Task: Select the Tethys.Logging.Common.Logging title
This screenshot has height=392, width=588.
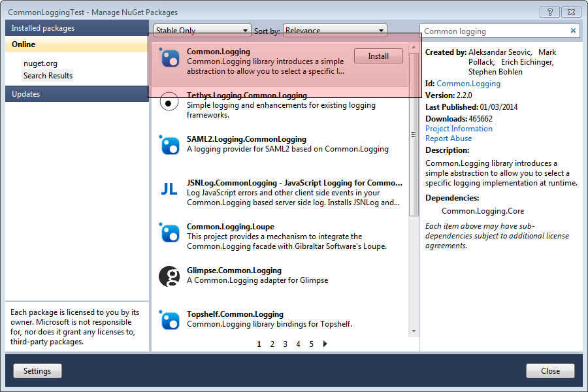Action: pyautogui.click(x=247, y=95)
